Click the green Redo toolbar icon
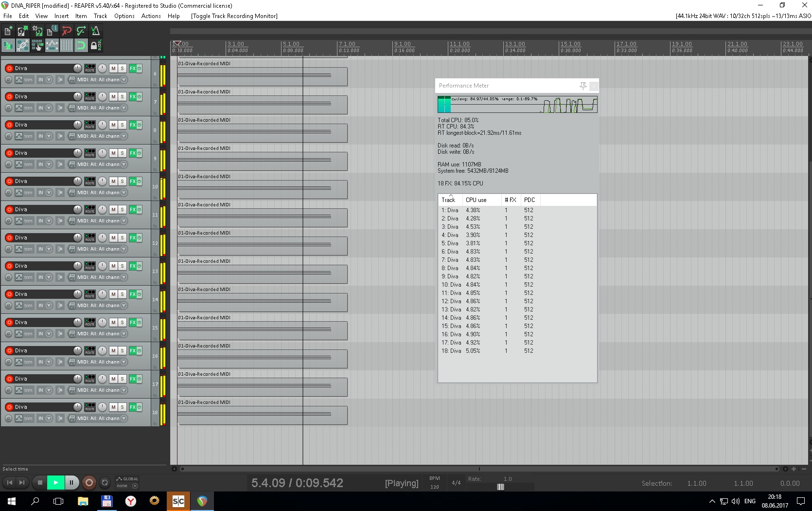The height and width of the screenshot is (511, 812). [81, 31]
